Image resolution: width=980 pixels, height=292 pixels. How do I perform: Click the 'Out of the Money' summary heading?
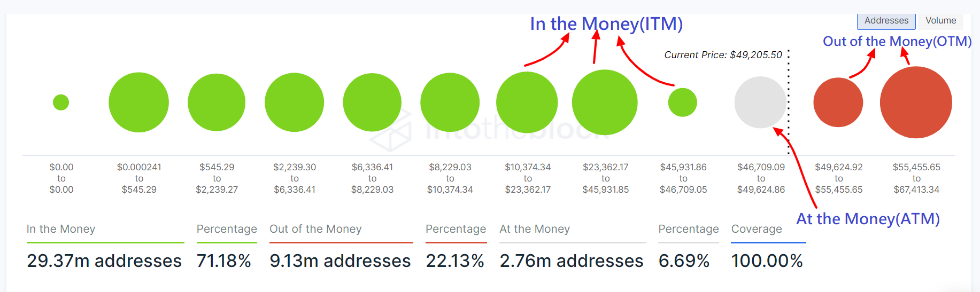[x=315, y=229]
